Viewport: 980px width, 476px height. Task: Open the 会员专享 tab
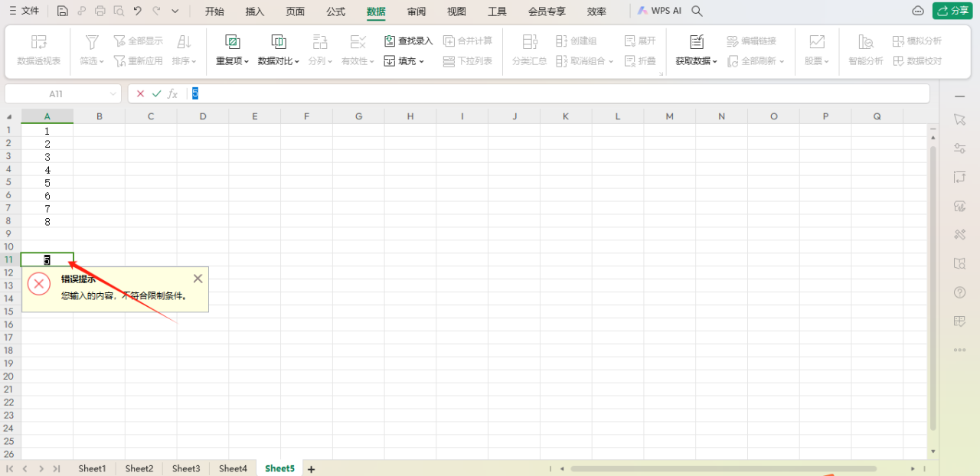pyautogui.click(x=547, y=11)
